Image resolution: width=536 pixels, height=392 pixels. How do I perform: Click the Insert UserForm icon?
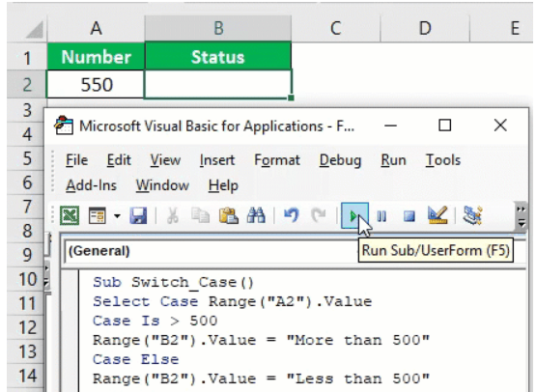coord(97,215)
